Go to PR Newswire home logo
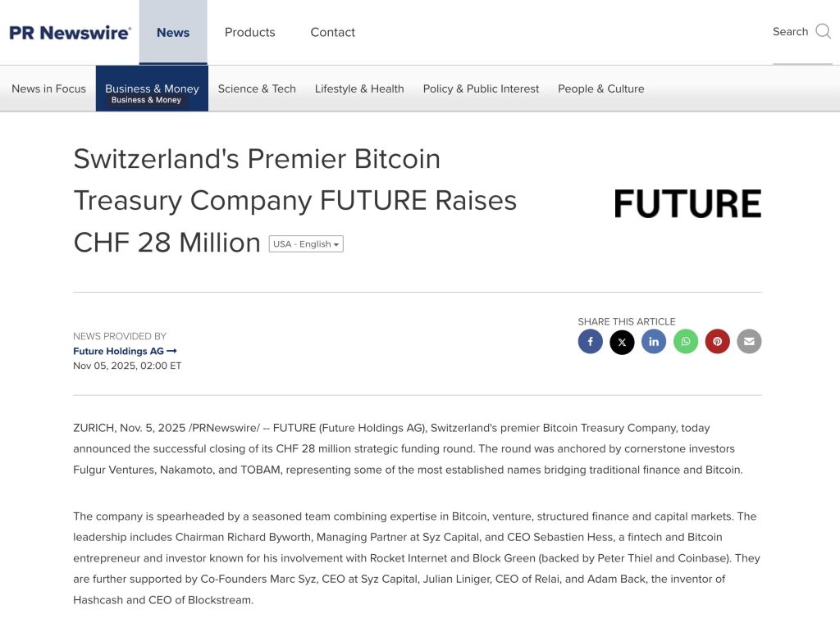Image resolution: width=840 pixels, height=623 pixels. [x=70, y=33]
